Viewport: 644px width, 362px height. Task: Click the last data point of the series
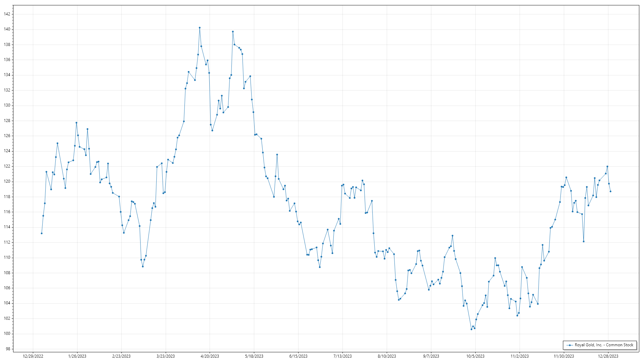[610, 191]
